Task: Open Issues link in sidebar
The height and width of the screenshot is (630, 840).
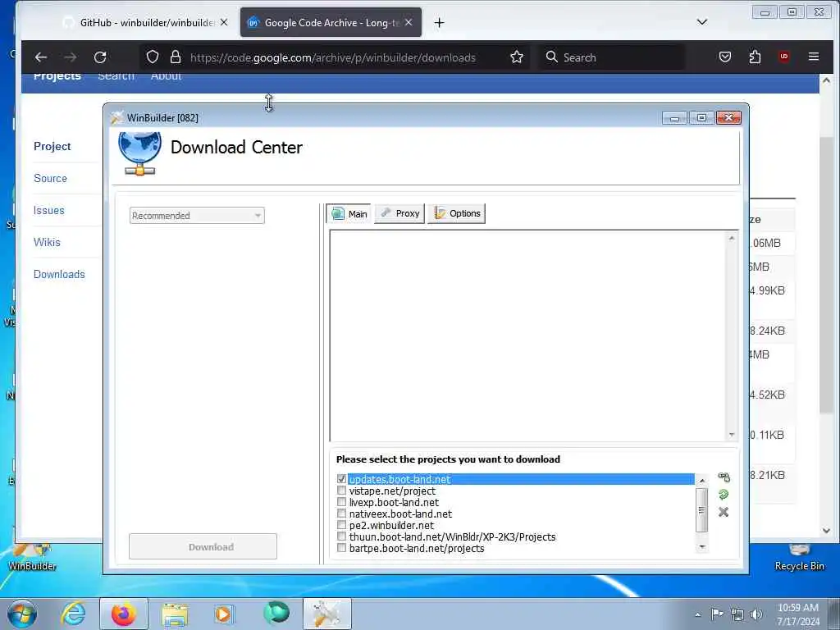Action: [x=48, y=211]
